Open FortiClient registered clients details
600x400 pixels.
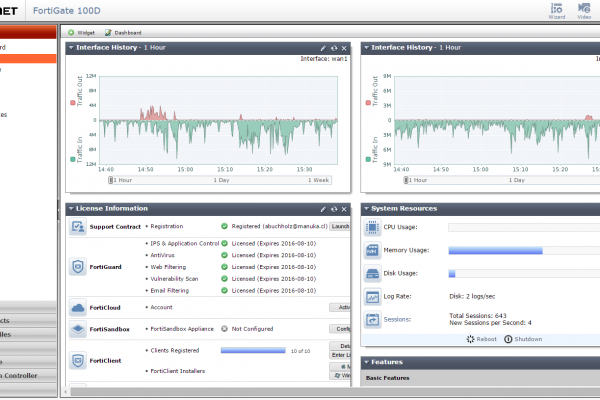[x=340, y=346]
